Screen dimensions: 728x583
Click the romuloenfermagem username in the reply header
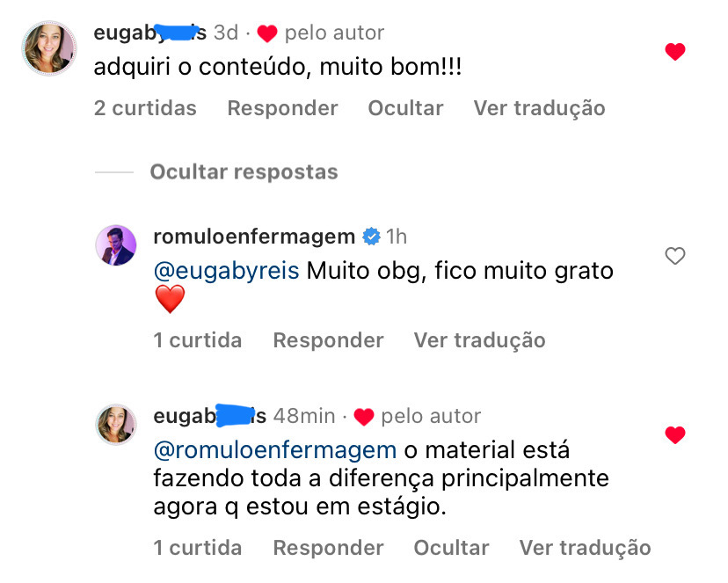pos(253,237)
